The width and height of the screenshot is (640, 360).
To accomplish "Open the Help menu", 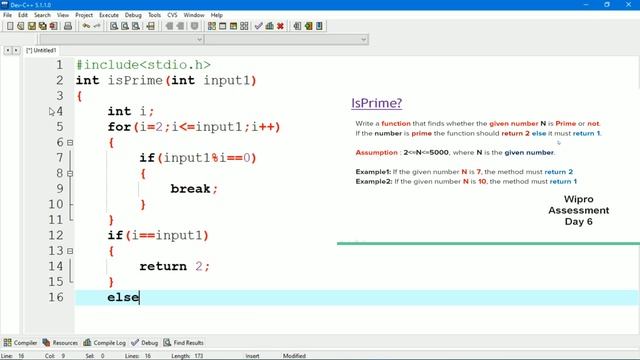I will coord(217,15).
